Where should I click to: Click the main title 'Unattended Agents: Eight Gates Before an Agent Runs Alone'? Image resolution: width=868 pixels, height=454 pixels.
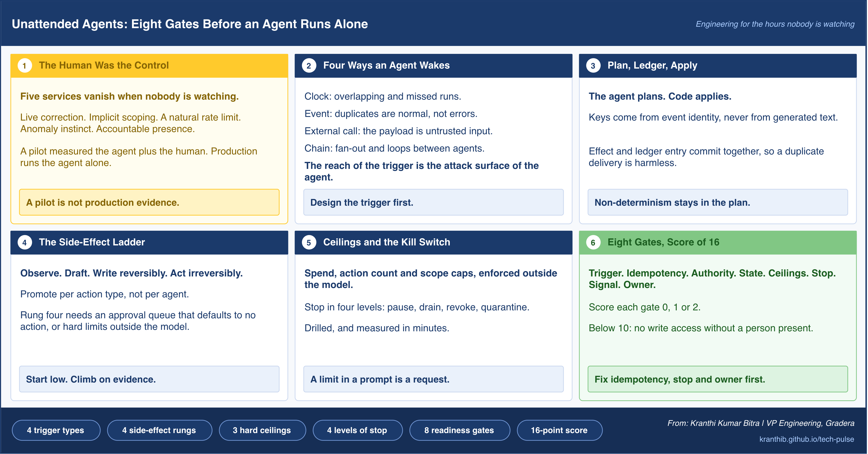coord(190,24)
